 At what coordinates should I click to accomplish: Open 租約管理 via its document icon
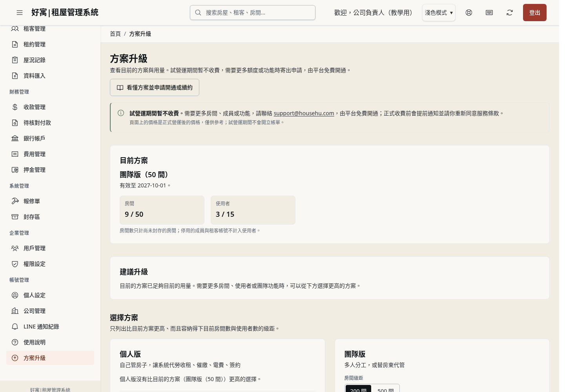coord(15,44)
